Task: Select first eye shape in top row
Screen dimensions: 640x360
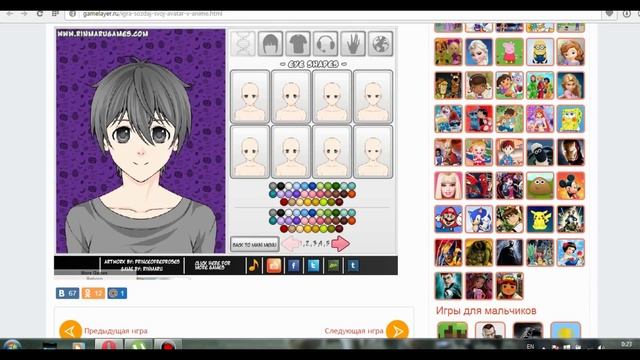Action: pyautogui.click(x=250, y=97)
